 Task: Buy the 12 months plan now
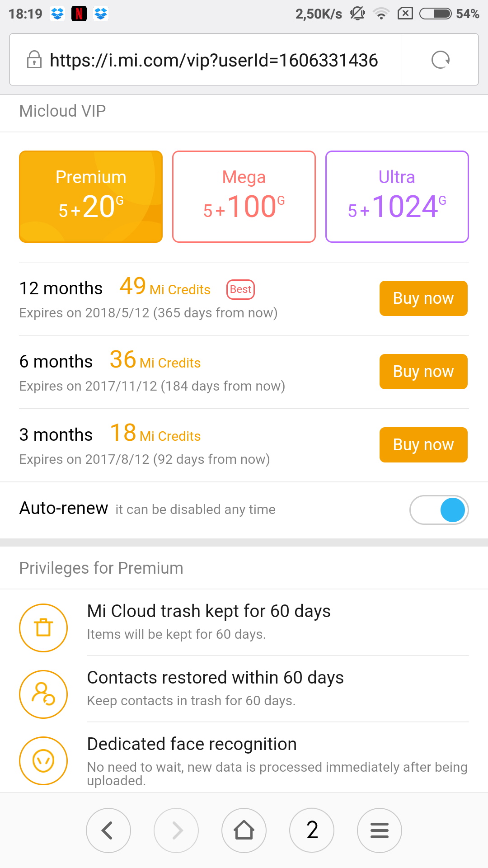pos(423,298)
